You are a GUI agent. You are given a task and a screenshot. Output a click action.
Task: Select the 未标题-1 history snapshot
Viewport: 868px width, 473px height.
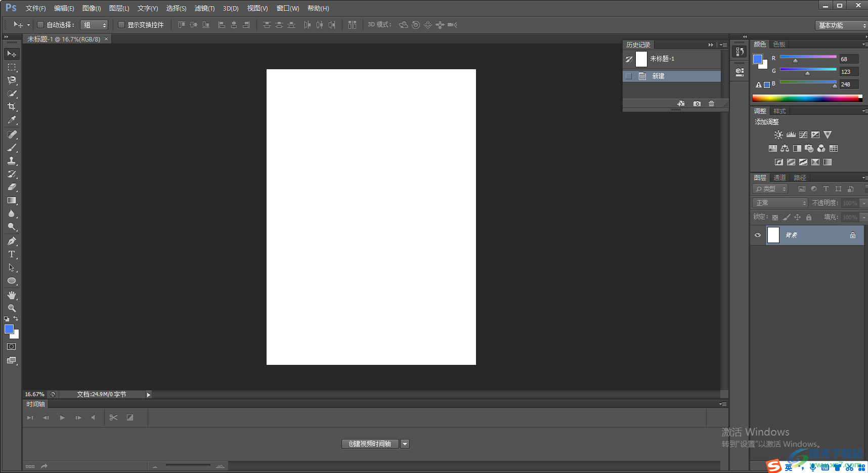[x=672, y=59]
